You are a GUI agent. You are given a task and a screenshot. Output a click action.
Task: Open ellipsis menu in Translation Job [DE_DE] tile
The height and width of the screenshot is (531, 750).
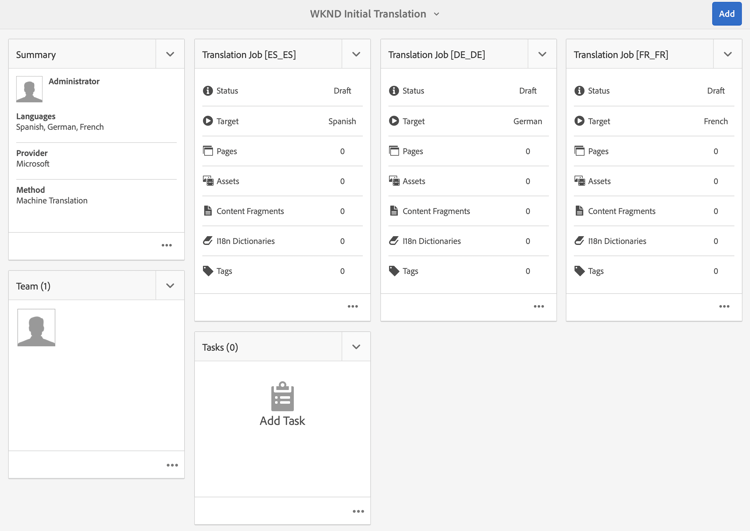point(539,307)
